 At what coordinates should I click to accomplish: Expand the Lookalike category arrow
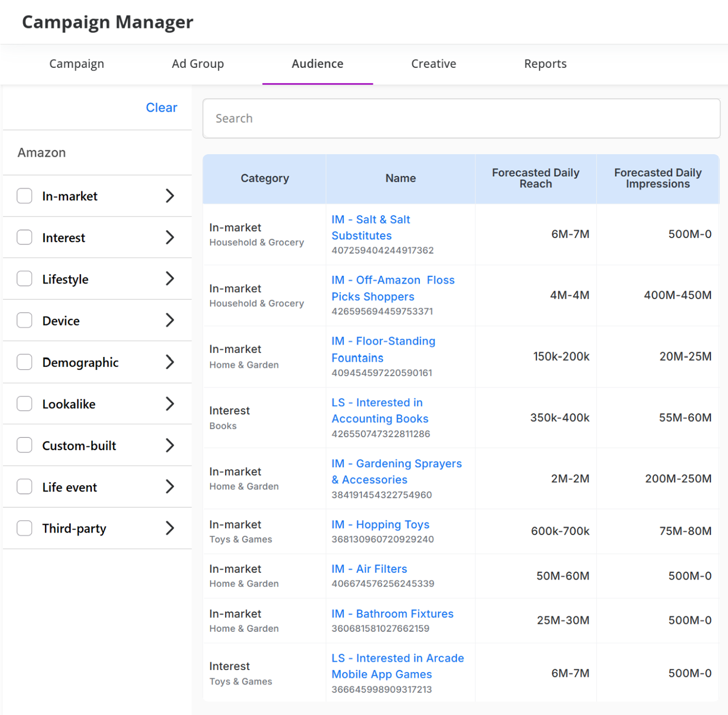[x=170, y=403]
